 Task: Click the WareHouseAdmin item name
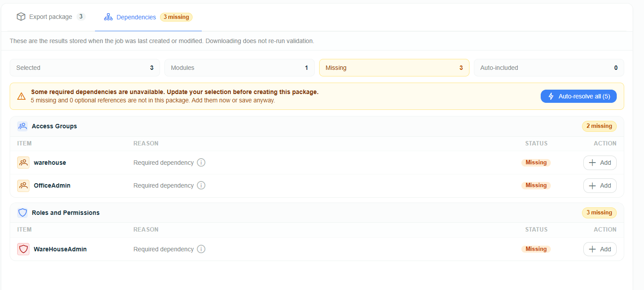tap(60, 249)
